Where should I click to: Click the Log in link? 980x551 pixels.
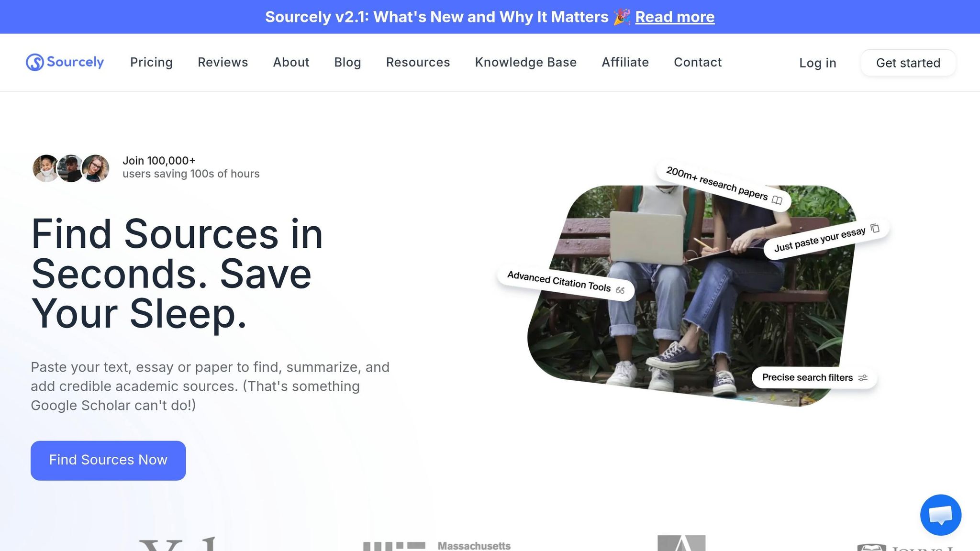tap(817, 63)
